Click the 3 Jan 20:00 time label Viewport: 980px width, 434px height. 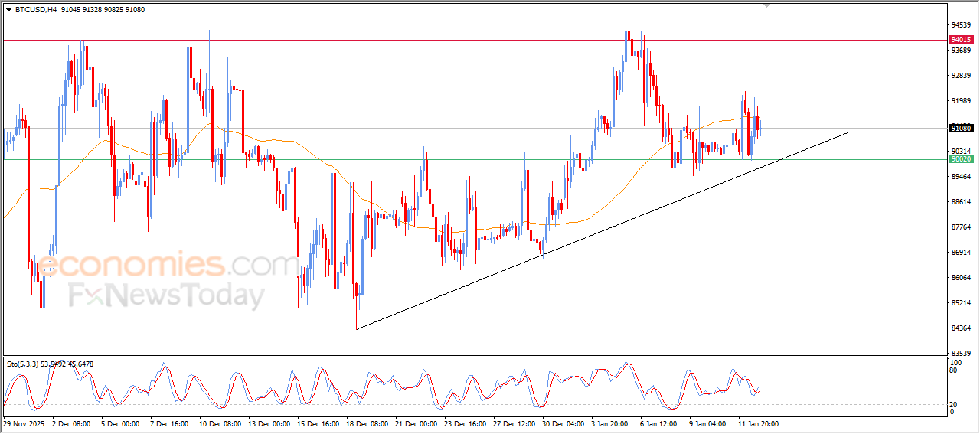coord(611,423)
